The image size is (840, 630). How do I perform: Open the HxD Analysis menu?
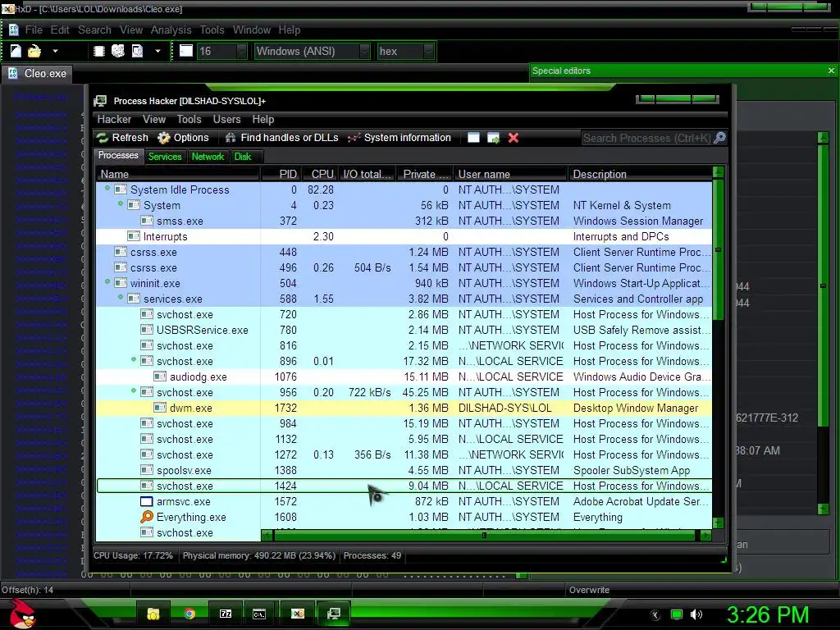pyautogui.click(x=171, y=30)
